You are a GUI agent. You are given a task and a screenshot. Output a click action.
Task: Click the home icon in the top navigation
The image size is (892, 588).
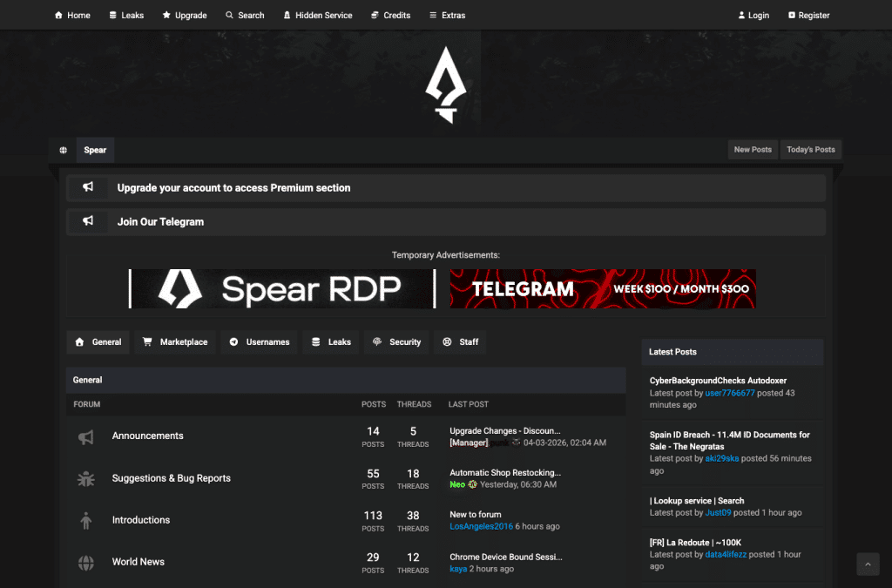[58, 15]
